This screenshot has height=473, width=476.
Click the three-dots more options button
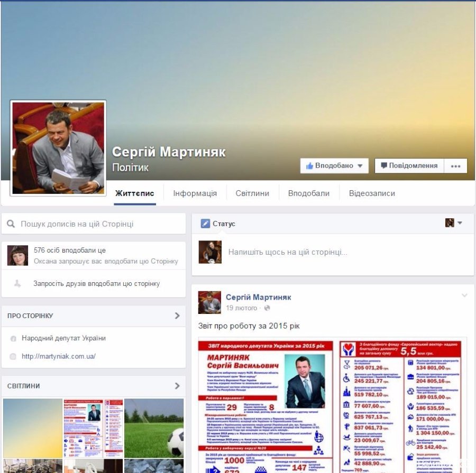click(455, 166)
